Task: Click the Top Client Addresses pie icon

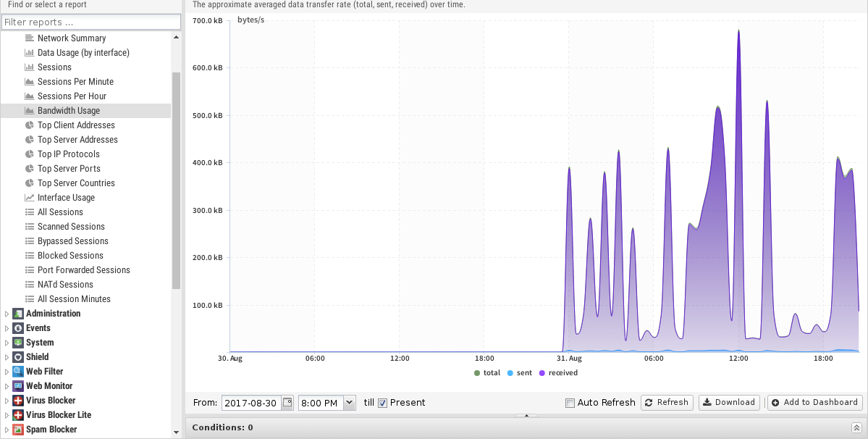Action: (x=30, y=125)
